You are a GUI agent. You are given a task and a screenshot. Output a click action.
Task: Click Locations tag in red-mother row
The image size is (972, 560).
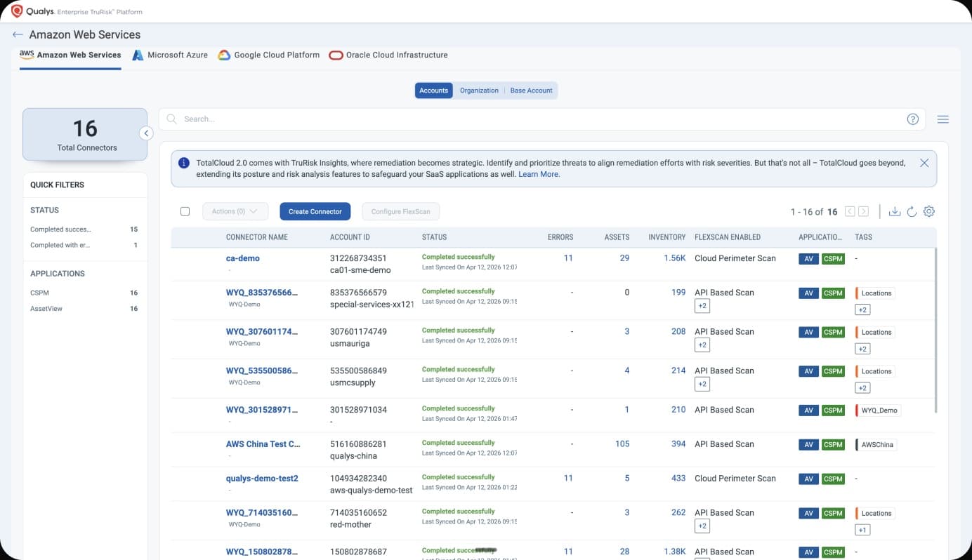pyautogui.click(x=875, y=514)
